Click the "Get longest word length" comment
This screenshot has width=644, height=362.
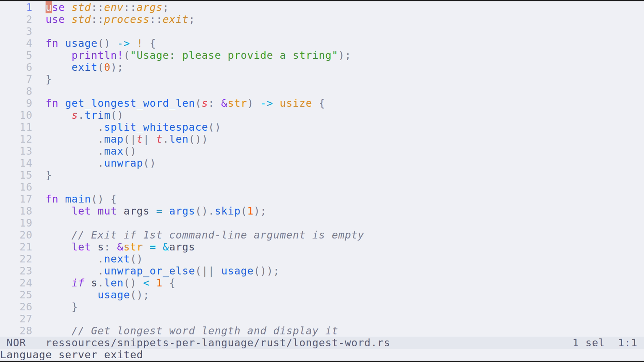tap(204, 331)
